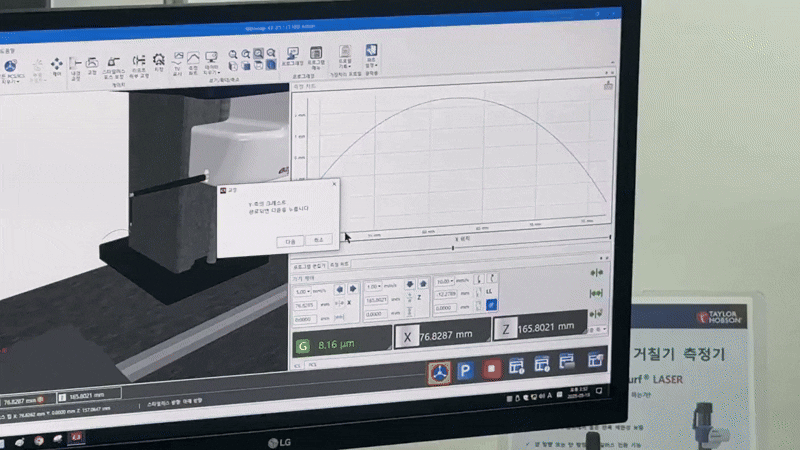Click the X position slider handle below the chart

pos(453,247)
